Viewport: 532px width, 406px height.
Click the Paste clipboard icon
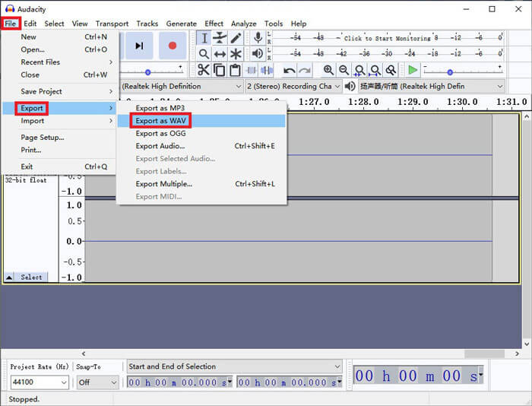[x=235, y=70]
